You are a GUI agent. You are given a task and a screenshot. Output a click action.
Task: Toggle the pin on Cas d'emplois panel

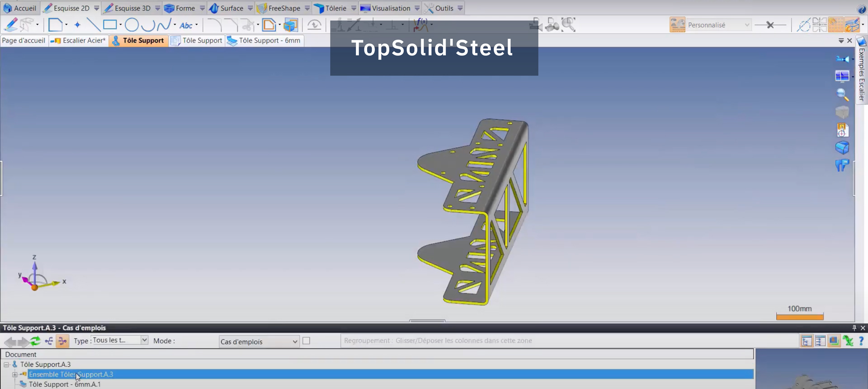point(854,328)
